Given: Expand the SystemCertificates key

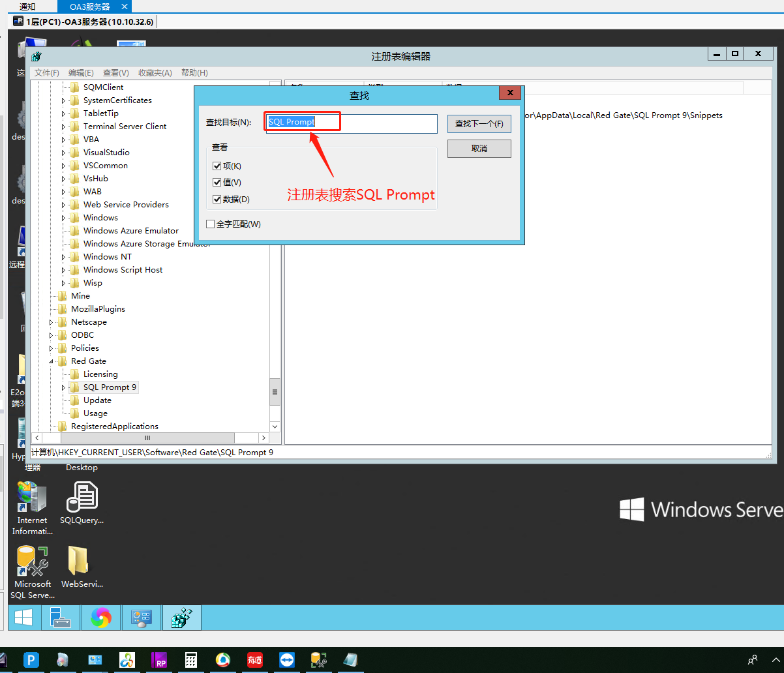Looking at the screenshot, I should 63,100.
